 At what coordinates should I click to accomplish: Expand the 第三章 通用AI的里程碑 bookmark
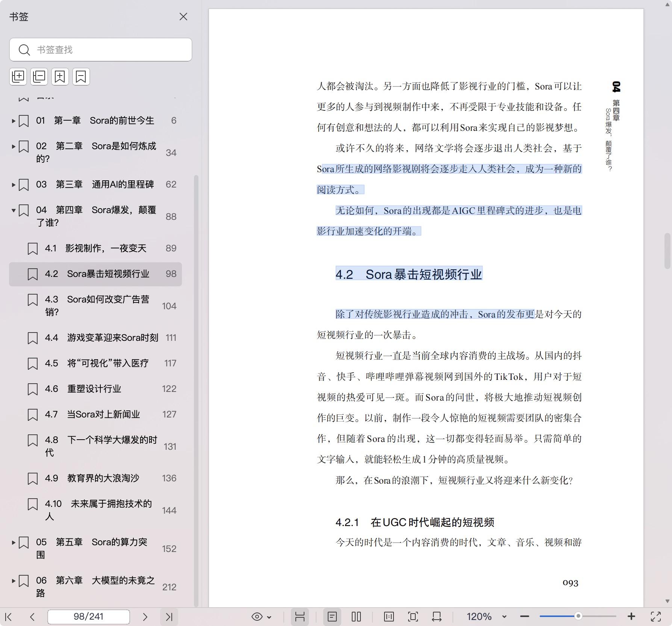(14, 185)
